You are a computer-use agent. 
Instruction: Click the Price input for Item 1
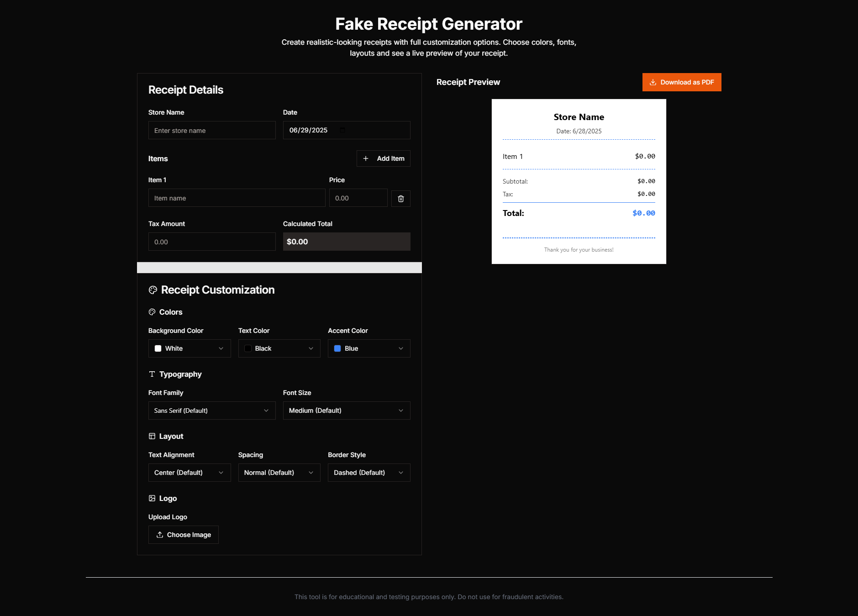358,198
